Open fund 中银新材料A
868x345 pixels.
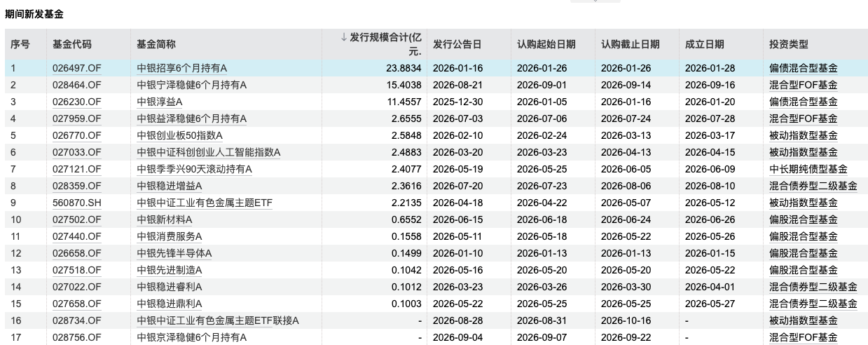pos(164,219)
